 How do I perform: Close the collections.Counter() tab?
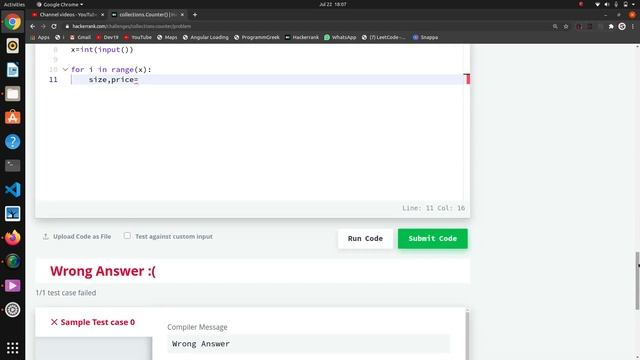pos(182,15)
